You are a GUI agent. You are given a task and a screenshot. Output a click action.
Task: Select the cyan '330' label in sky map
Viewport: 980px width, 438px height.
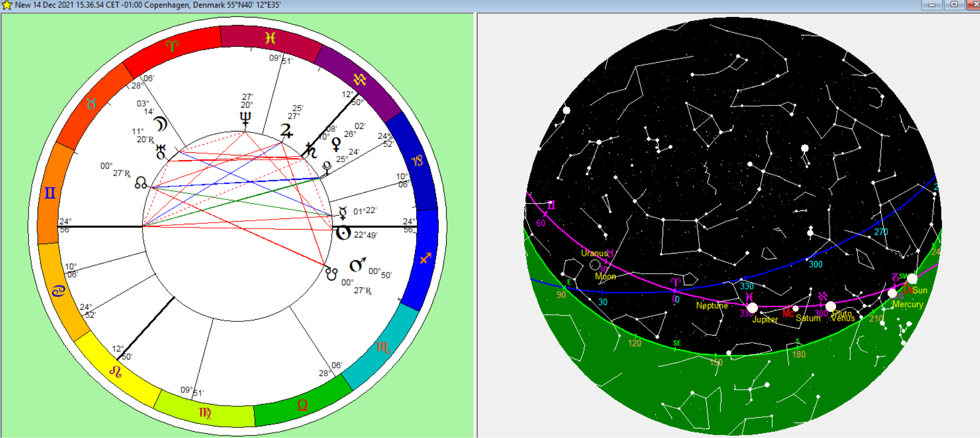(747, 286)
